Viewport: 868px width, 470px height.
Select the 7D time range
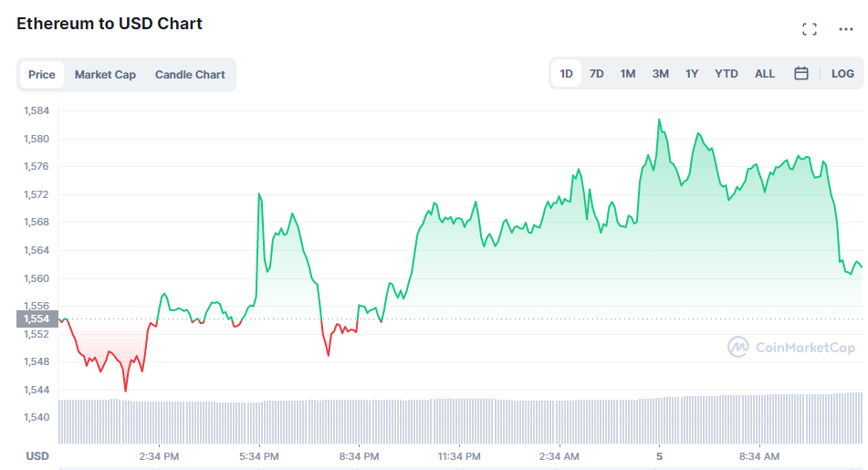(596, 74)
